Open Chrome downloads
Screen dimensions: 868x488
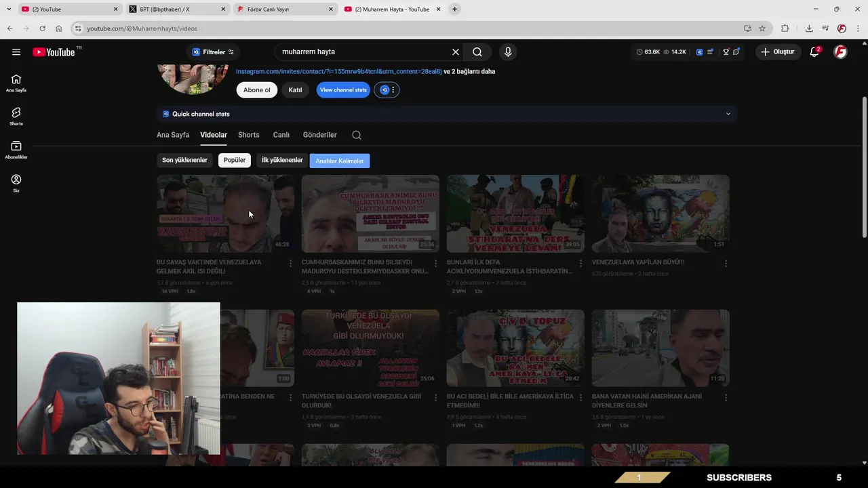tap(809, 28)
